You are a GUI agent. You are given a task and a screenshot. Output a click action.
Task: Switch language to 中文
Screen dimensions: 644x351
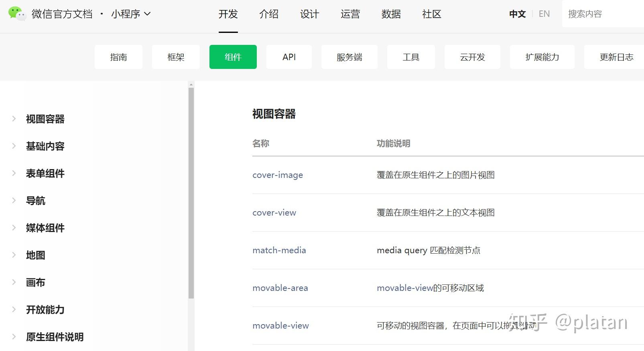(x=518, y=14)
